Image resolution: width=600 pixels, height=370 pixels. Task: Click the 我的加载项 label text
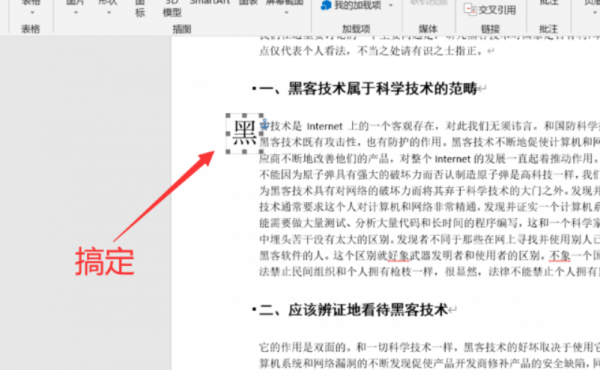(x=358, y=5)
